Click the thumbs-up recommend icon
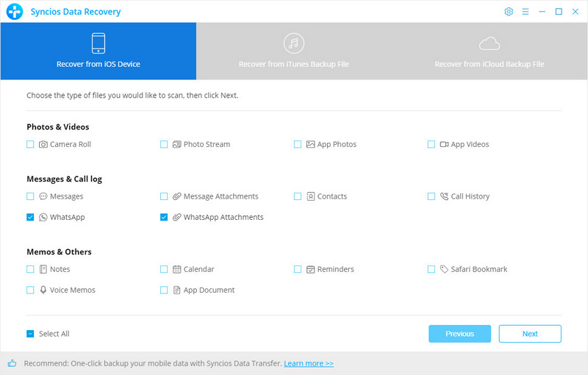588x375 pixels. [x=12, y=363]
